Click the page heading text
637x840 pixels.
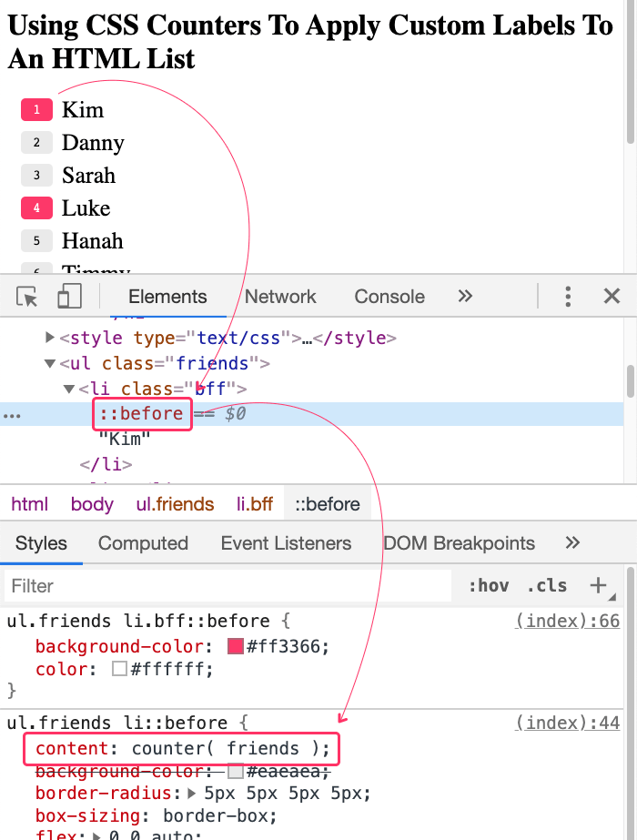[x=310, y=42]
